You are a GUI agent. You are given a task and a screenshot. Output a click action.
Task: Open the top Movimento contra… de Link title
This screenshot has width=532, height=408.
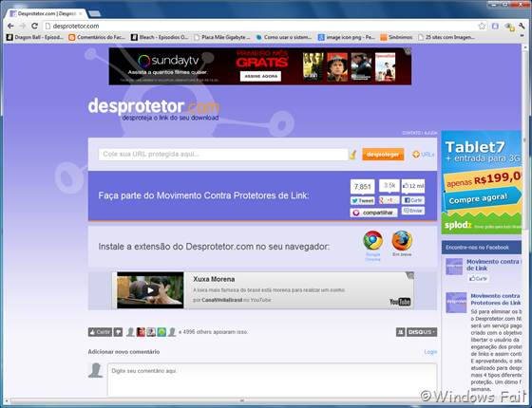[x=494, y=265]
